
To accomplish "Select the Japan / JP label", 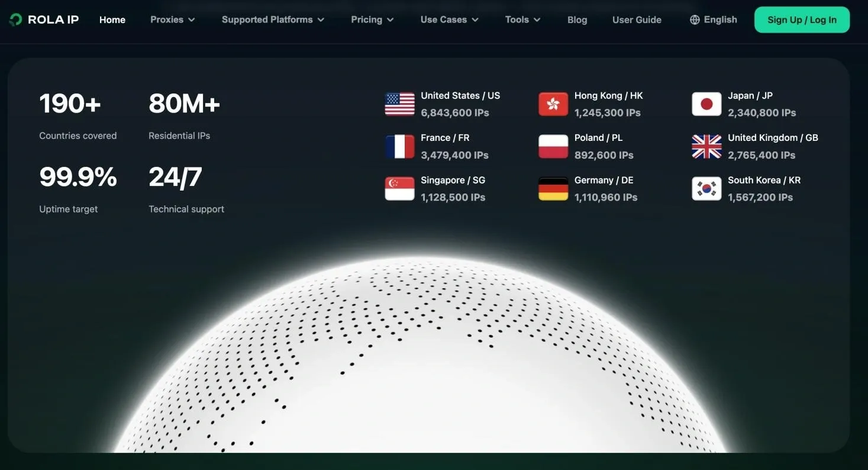I will 750,95.
